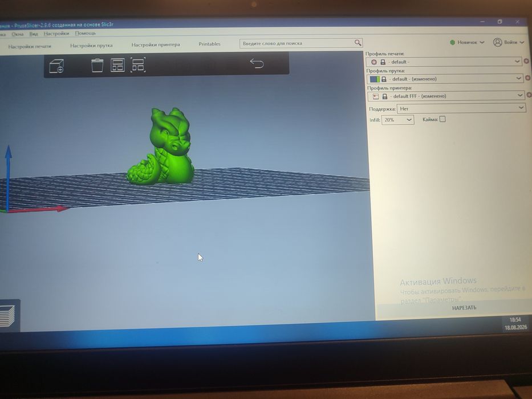The height and width of the screenshot is (399, 532).
Task: Click the lock icon in the filament profile
Action: pyautogui.click(x=384, y=79)
